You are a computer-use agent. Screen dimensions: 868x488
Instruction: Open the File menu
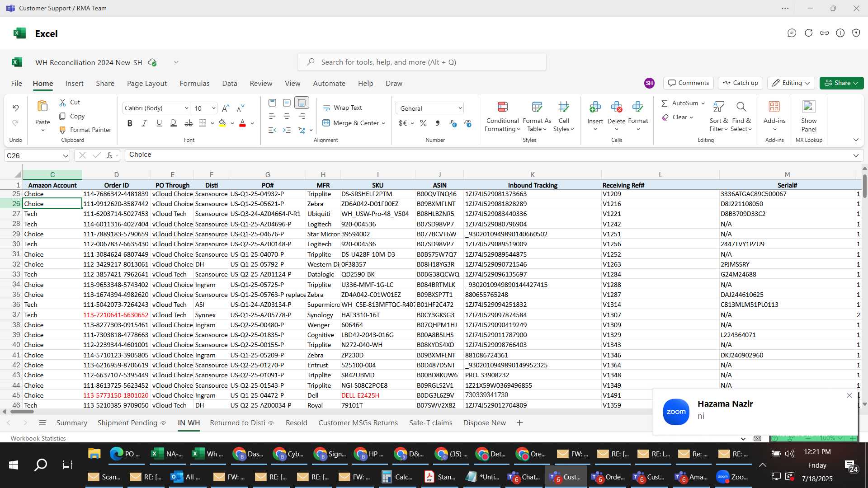(16, 84)
